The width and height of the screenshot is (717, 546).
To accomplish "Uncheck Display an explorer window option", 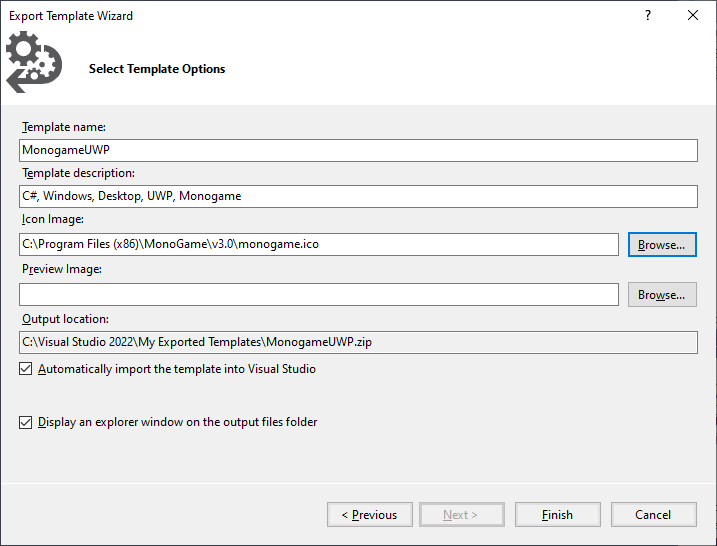I will click(26, 422).
